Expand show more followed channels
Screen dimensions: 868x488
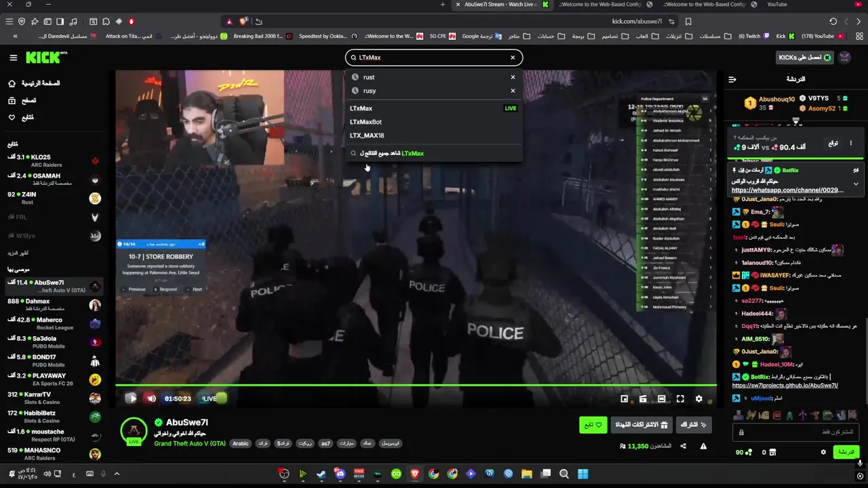pyautogui.click(x=18, y=253)
